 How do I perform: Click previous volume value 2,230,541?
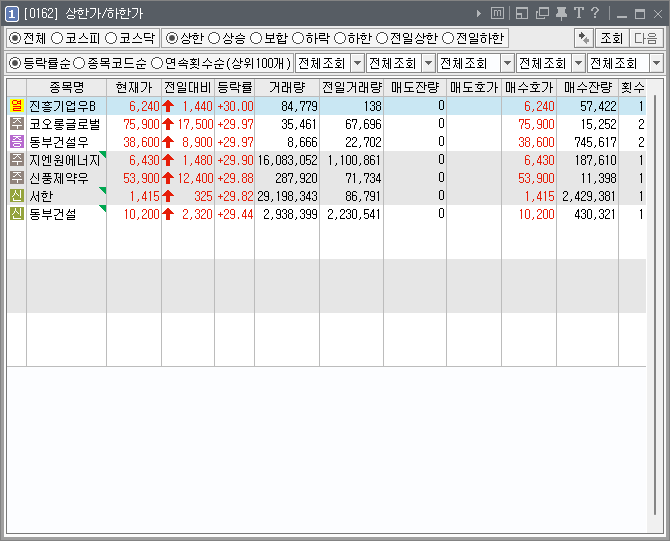point(354,214)
